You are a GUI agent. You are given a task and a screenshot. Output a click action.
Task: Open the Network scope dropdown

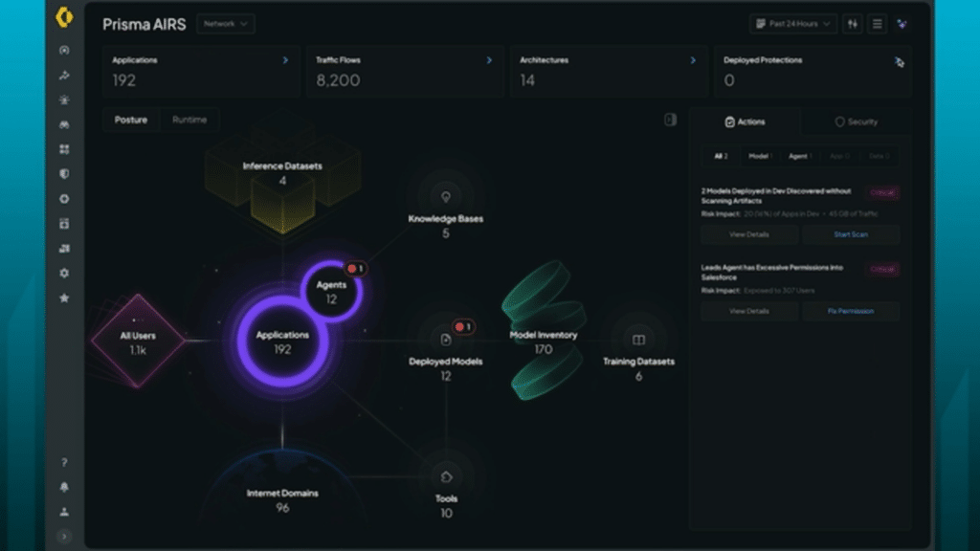click(x=226, y=24)
